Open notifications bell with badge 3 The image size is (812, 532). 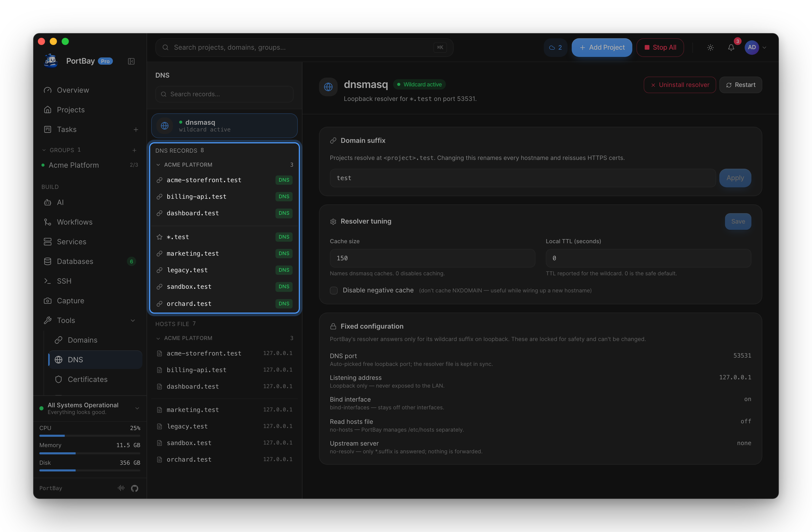[x=731, y=48]
